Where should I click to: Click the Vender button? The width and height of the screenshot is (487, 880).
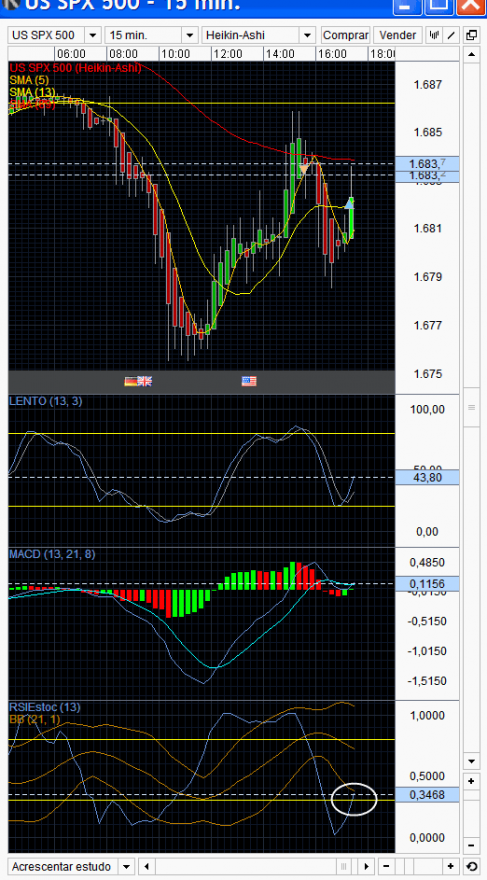[398, 35]
